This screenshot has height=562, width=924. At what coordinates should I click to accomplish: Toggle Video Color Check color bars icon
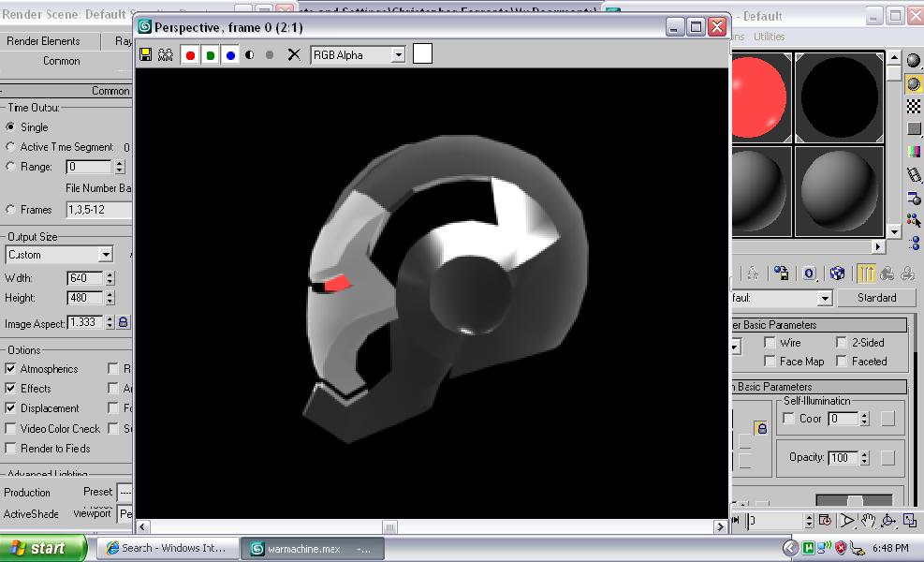(914, 151)
